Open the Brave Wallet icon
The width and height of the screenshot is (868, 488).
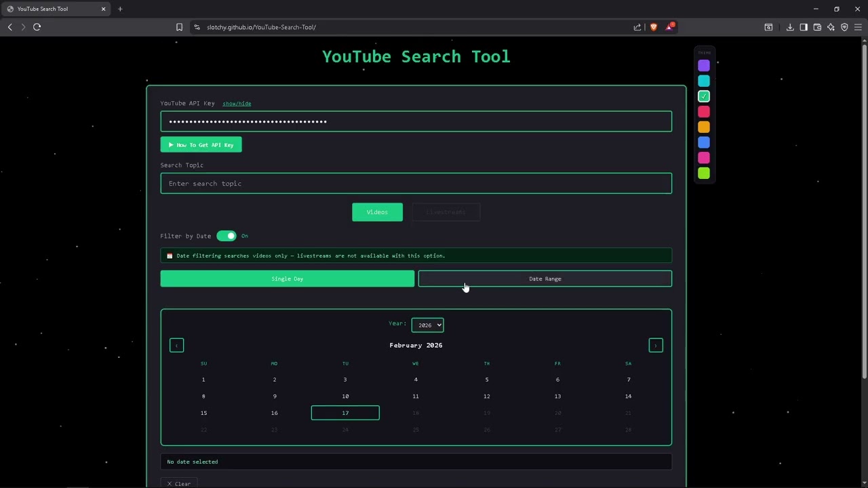pyautogui.click(x=817, y=27)
